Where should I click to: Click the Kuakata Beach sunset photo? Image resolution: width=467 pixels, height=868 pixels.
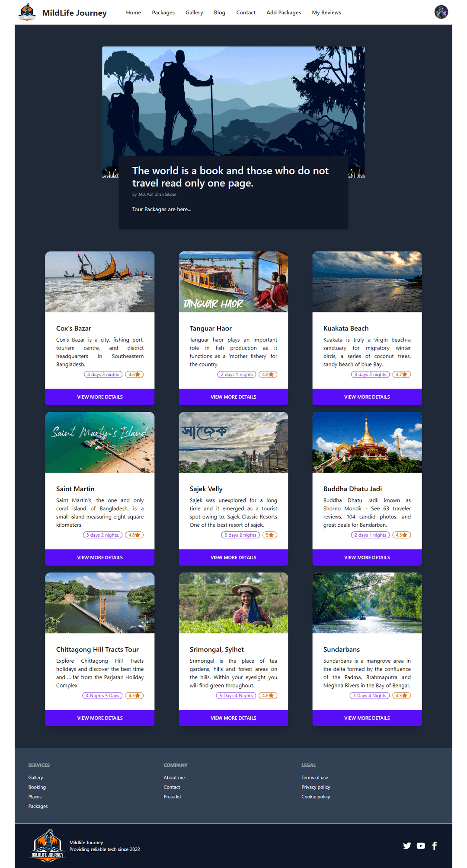367,282
